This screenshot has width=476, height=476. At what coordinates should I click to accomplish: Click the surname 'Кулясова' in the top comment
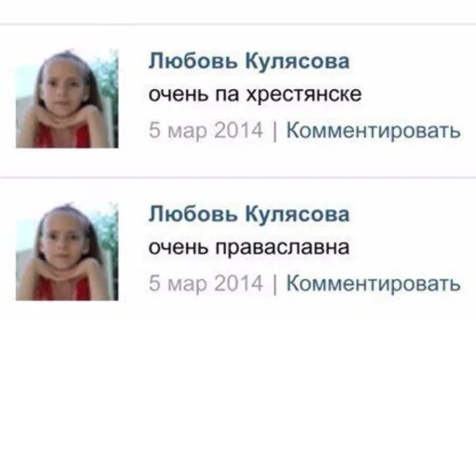point(297,61)
